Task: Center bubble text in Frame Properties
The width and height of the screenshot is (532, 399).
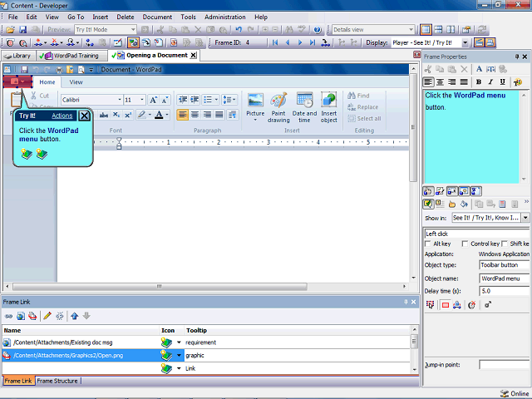Action: 440,81
